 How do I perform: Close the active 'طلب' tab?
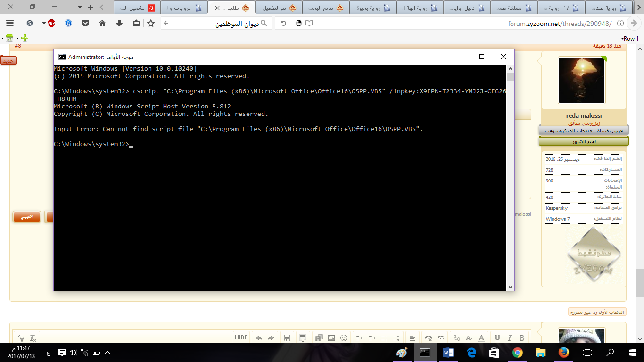pyautogui.click(x=217, y=8)
